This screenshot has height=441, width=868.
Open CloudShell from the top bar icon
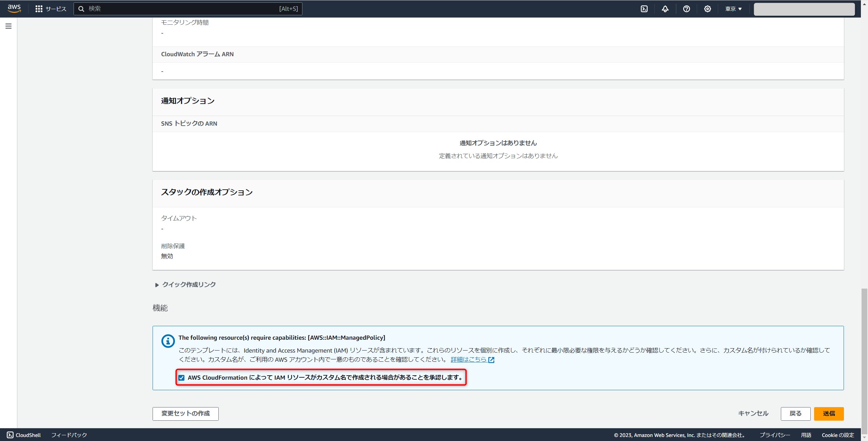[x=644, y=9]
